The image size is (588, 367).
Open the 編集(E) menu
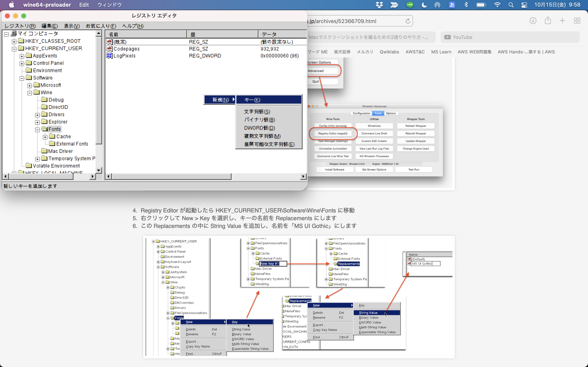[50, 26]
